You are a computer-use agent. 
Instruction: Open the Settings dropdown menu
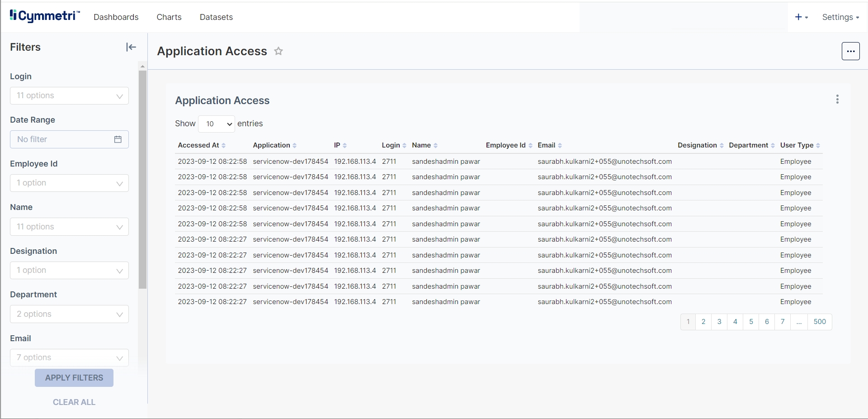click(x=840, y=17)
